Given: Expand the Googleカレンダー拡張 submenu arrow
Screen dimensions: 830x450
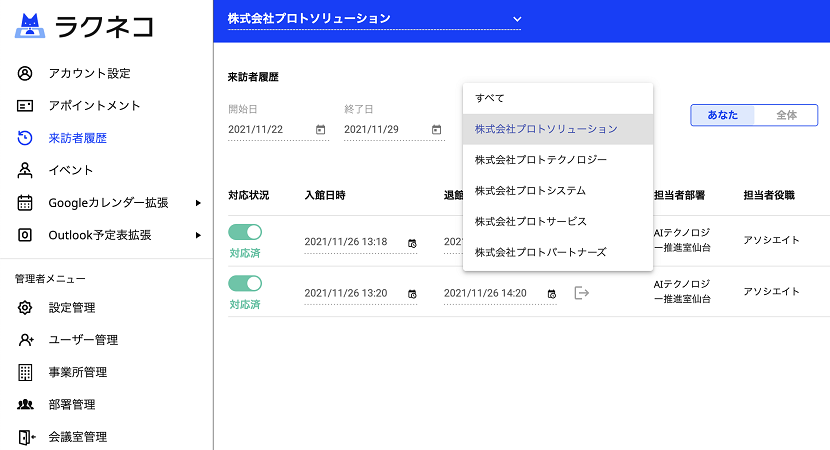Looking at the screenshot, I should pos(198,203).
